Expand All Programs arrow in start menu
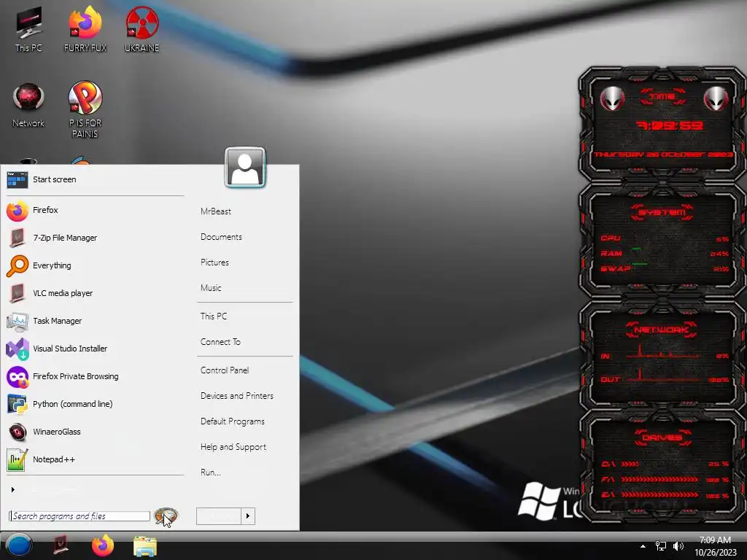The width and height of the screenshot is (747, 560). click(13, 489)
